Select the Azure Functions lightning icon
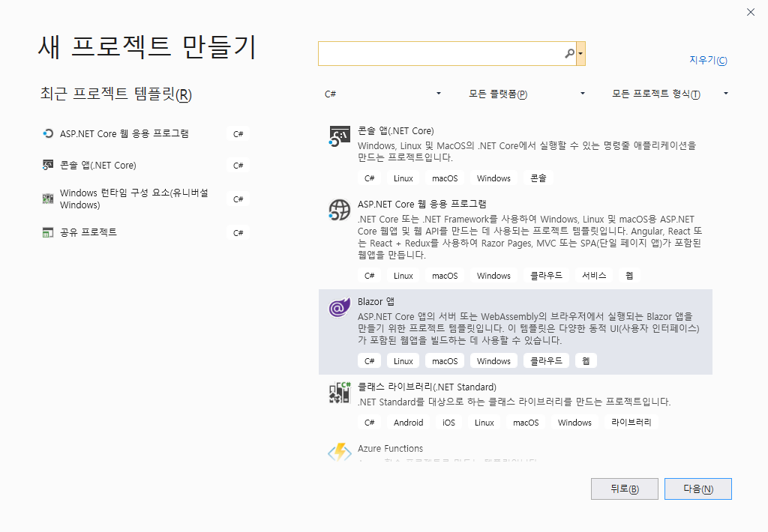The width and height of the screenshot is (768, 532). pos(339,453)
